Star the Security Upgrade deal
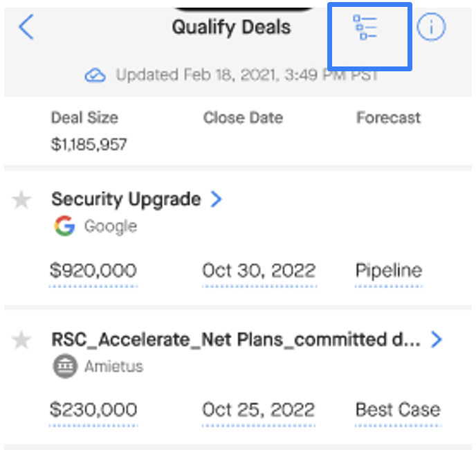The width and height of the screenshot is (476, 450). coord(21,199)
